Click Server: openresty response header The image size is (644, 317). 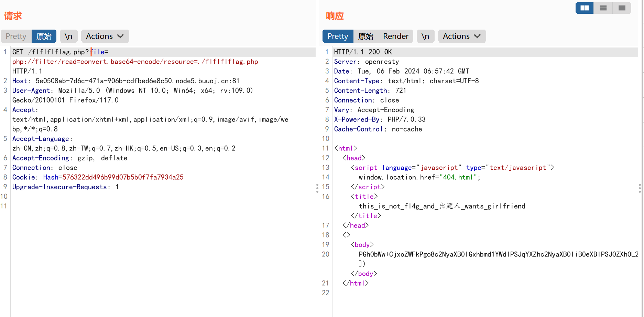[367, 62]
